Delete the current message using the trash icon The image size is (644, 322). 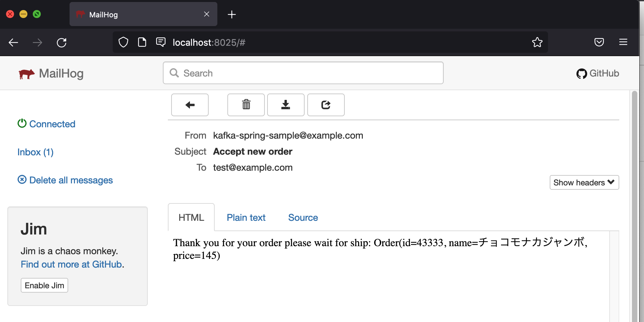tap(246, 105)
